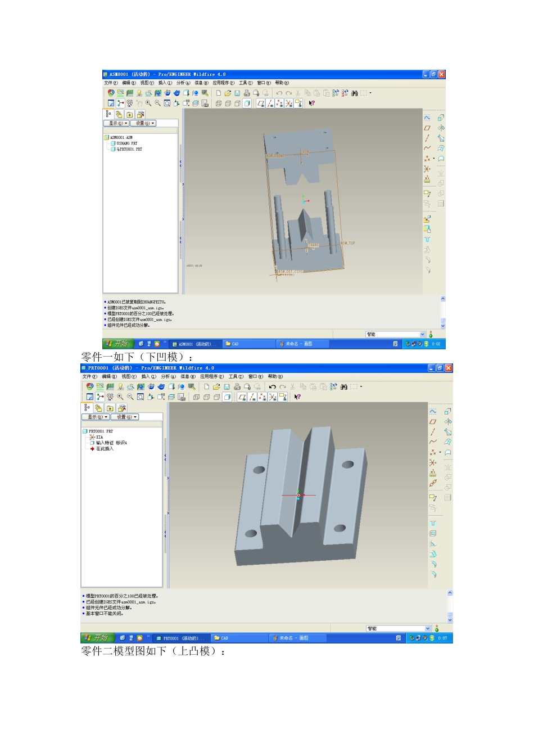Open 设置 dropdown in PRT0001 model tree

(125, 417)
